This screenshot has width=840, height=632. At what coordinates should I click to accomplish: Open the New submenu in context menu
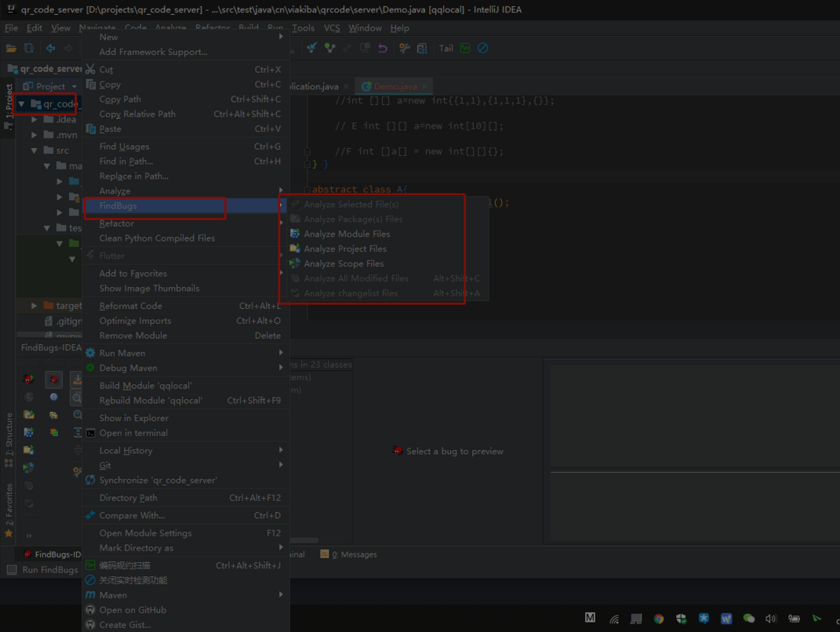(x=186, y=37)
